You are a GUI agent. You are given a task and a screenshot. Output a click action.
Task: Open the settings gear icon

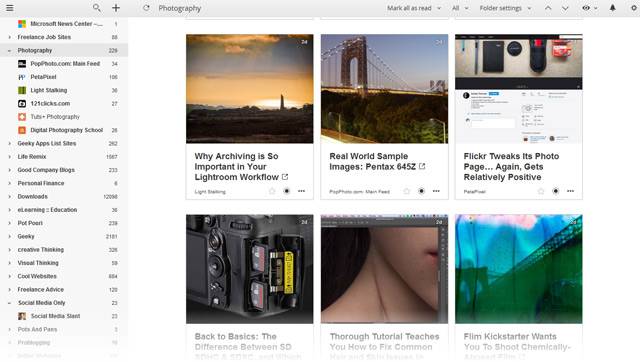click(x=635, y=8)
